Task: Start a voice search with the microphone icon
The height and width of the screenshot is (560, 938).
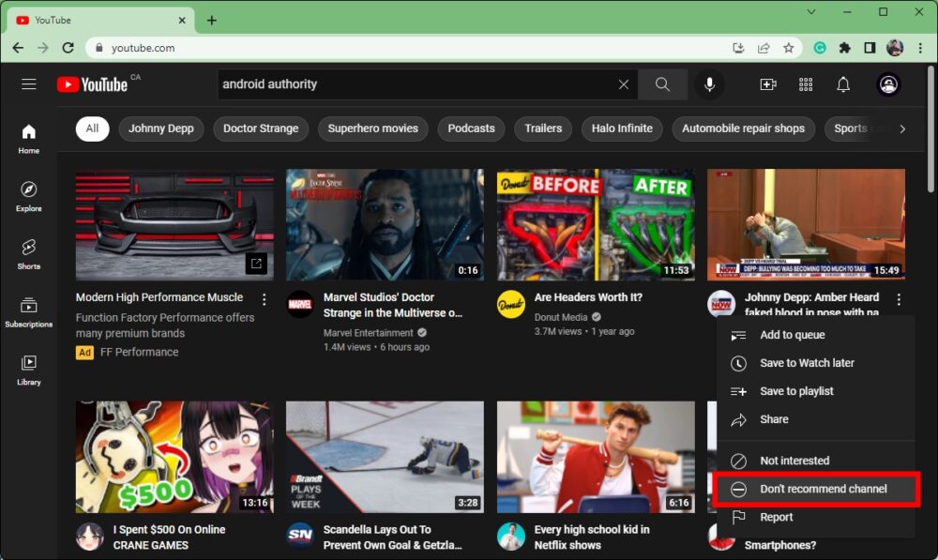Action: click(709, 83)
